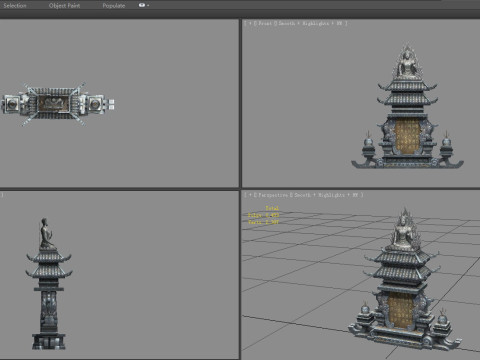
Task: Open the Object Paint ribbon tab
Action: 64,6
